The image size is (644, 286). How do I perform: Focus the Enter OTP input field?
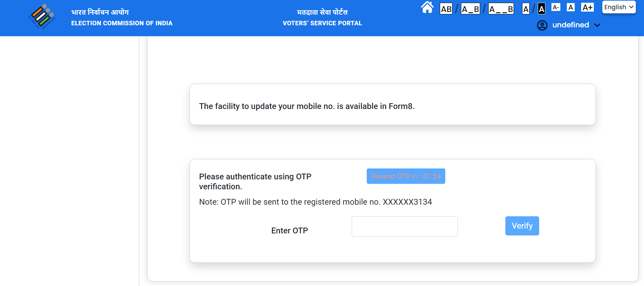point(405,227)
